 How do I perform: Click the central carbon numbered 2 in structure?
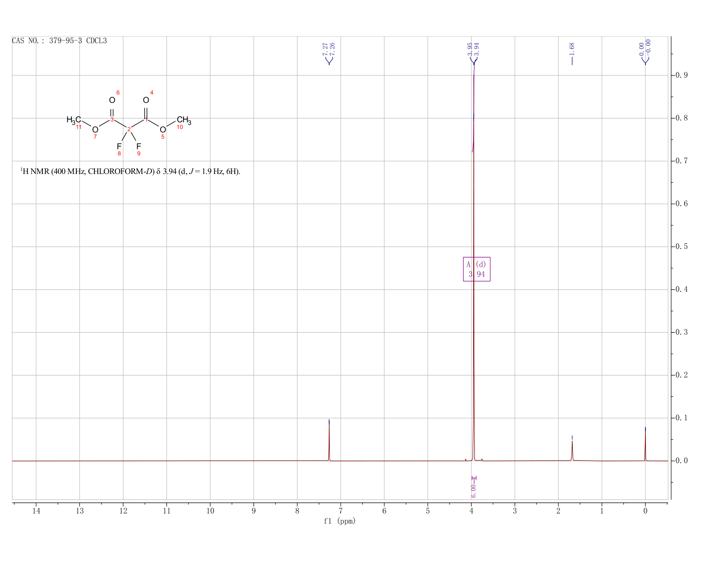point(129,129)
